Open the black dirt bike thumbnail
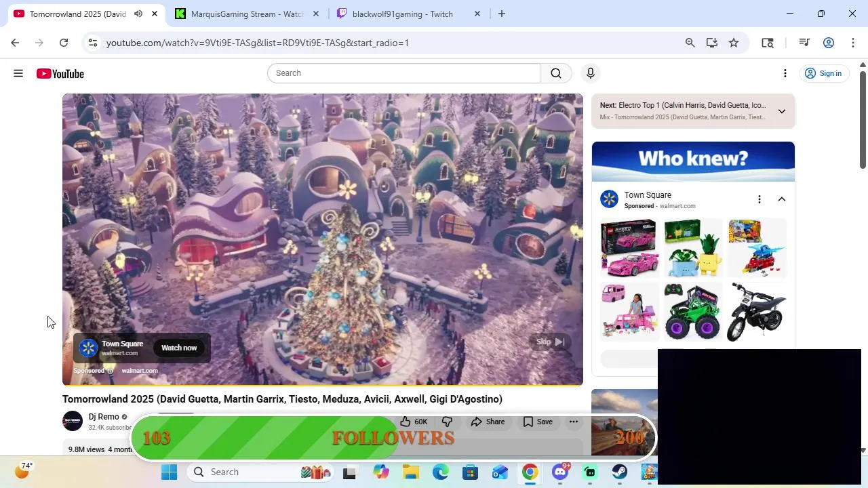The width and height of the screenshot is (868, 488). click(757, 311)
